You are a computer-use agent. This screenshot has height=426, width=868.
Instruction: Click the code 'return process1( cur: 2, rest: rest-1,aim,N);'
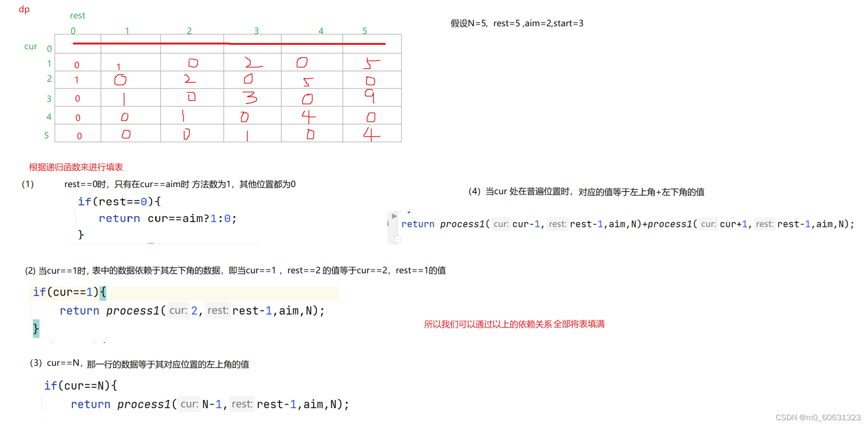click(192, 310)
